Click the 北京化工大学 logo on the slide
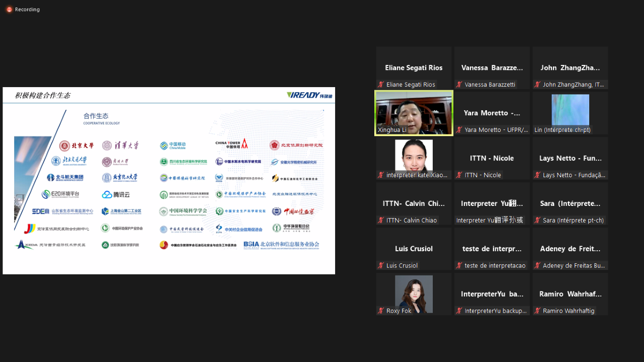The height and width of the screenshot is (362, 644). [x=119, y=178]
